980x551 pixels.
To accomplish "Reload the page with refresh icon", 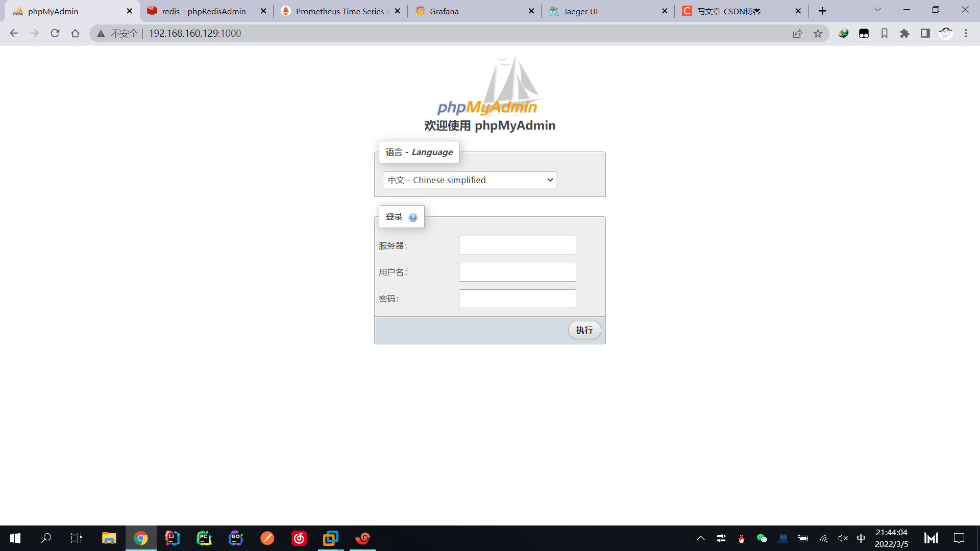I will 55,34.
